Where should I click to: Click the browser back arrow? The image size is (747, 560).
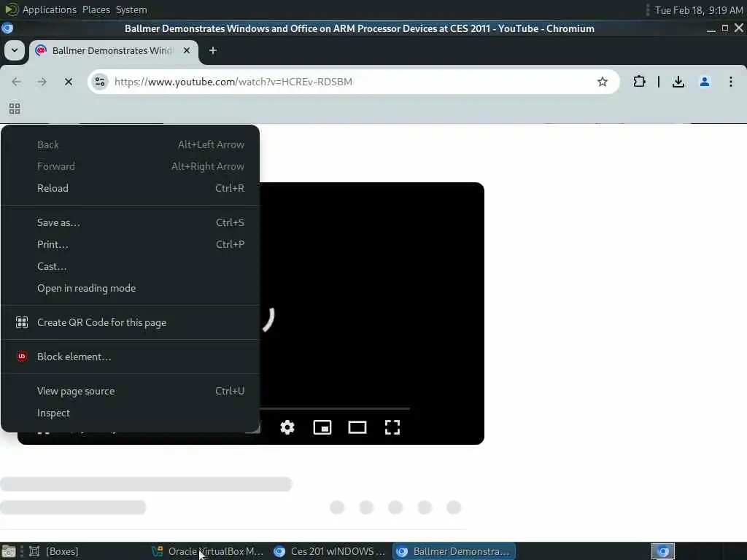pos(16,82)
